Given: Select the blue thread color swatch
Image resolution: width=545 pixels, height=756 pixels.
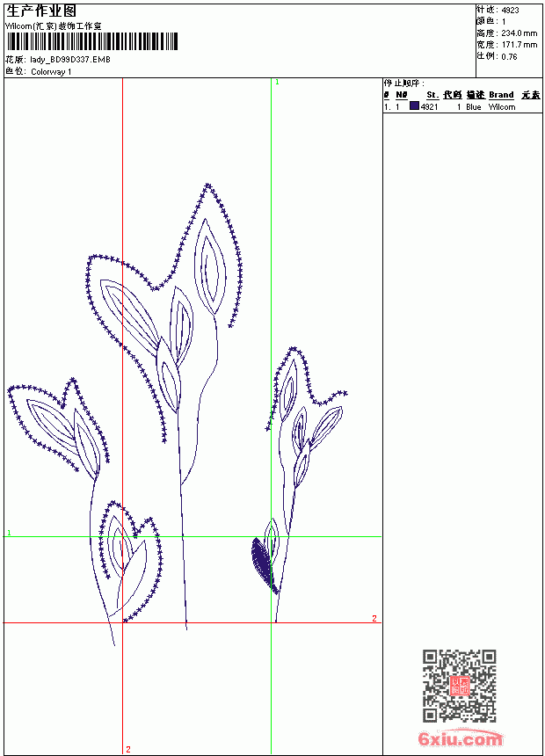Looking at the screenshot, I should tap(414, 106).
